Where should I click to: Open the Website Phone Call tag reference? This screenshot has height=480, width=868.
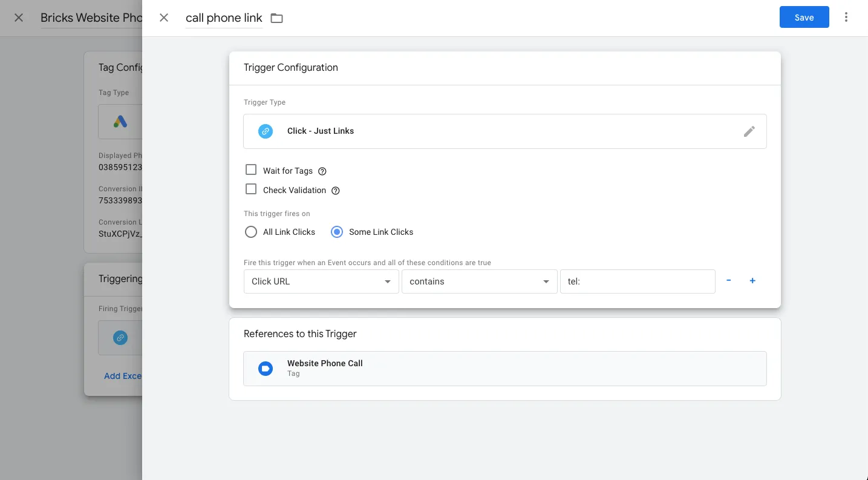505,368
